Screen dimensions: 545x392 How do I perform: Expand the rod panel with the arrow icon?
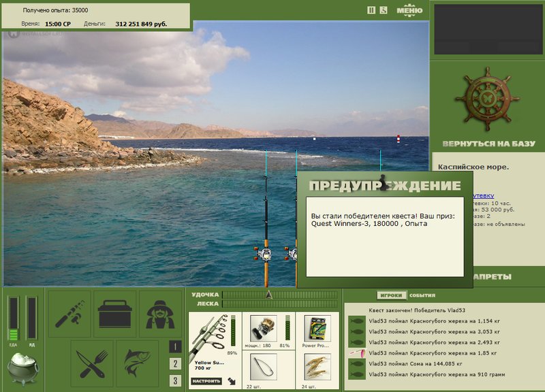pos(232,381)
